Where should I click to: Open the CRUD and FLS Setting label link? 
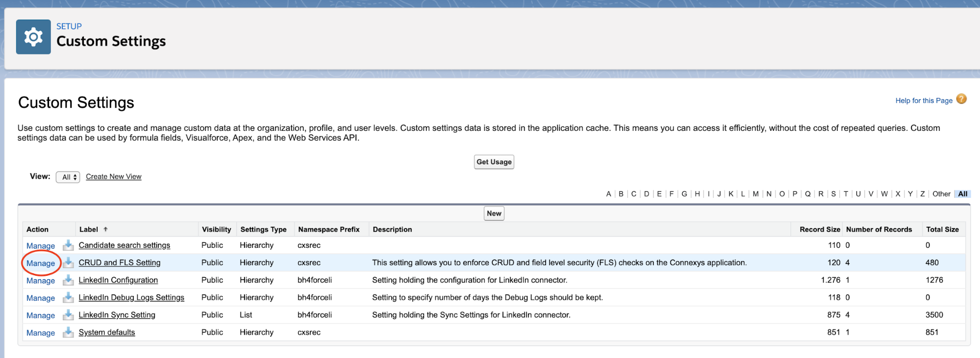[120, 263]
